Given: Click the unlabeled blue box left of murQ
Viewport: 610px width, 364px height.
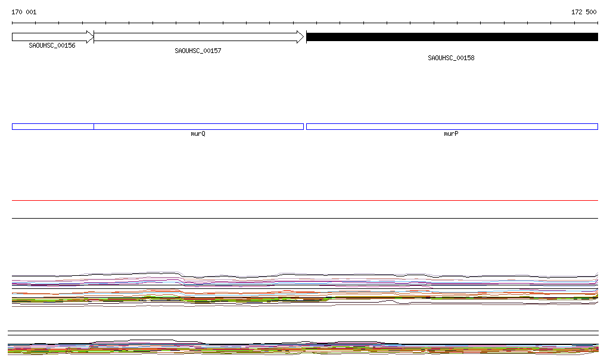Looking at the screenshot, I should (x=53, y=126).
